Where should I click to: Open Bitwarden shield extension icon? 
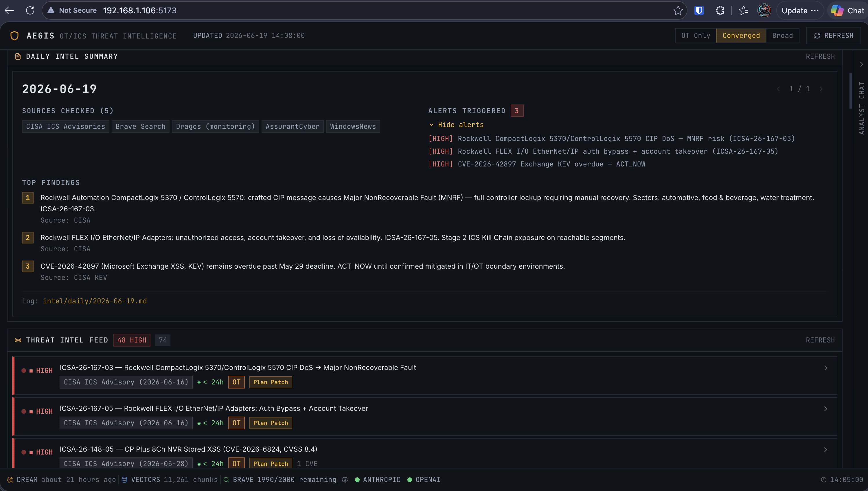coord(699,10)
